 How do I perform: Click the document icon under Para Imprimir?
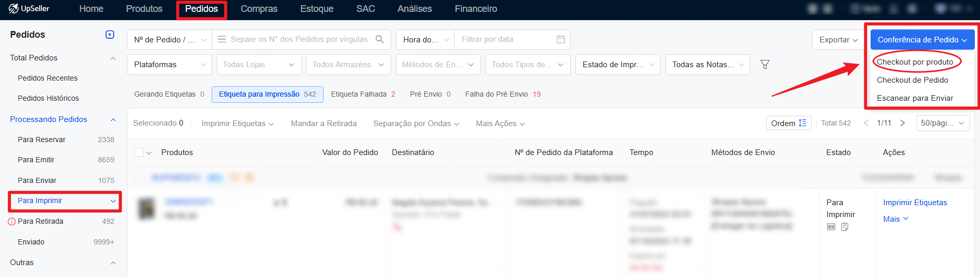pos(845,227)
